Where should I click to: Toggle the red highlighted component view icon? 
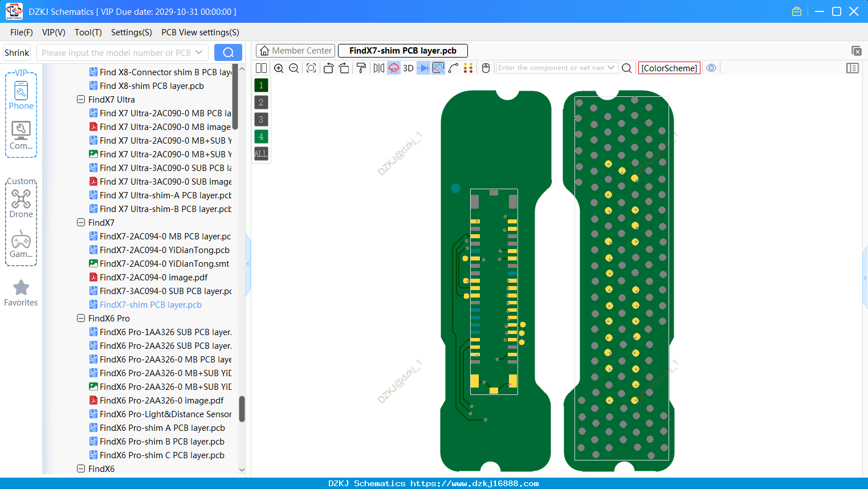pos(394,68)
